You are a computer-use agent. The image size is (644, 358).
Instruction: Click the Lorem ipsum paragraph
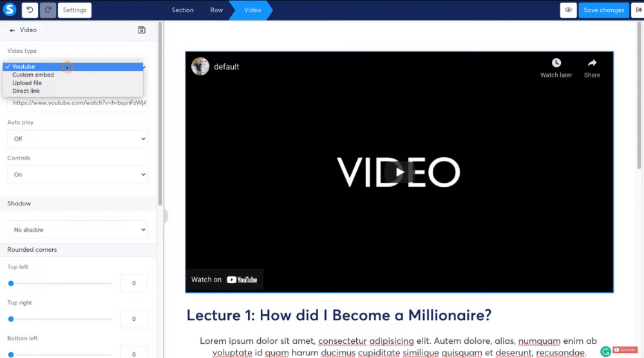(399, 346)
